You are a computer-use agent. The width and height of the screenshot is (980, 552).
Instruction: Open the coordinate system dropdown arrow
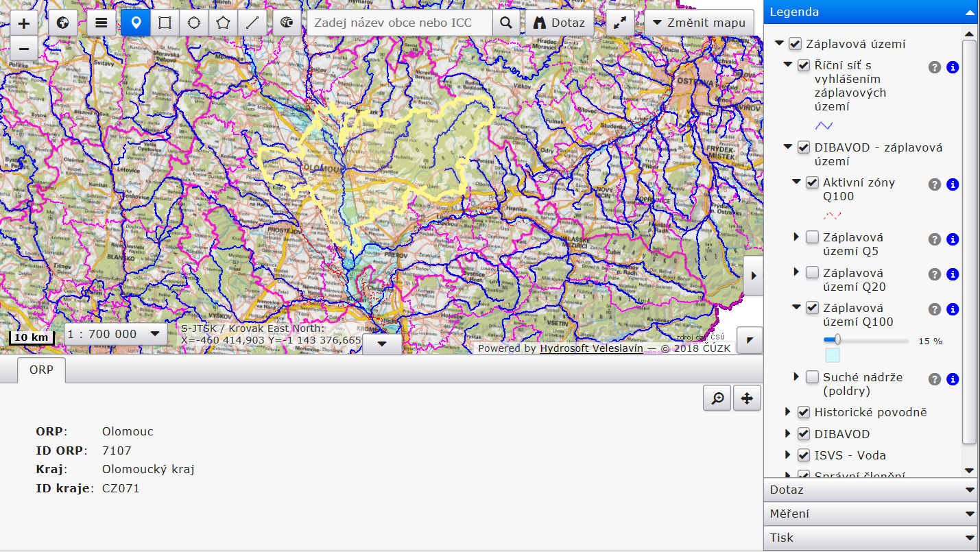point(382,344)
